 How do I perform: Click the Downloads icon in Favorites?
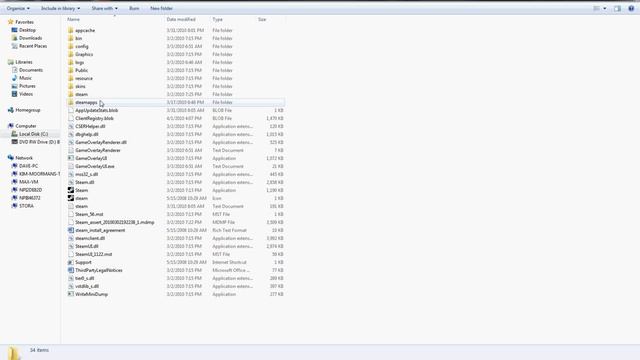coord(15,38)
